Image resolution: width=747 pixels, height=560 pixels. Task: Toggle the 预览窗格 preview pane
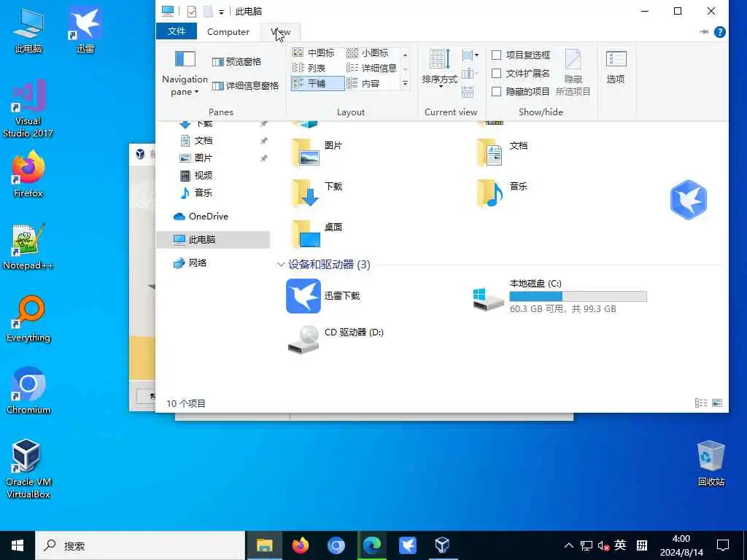pyautogui.click(x=237, y=62)
